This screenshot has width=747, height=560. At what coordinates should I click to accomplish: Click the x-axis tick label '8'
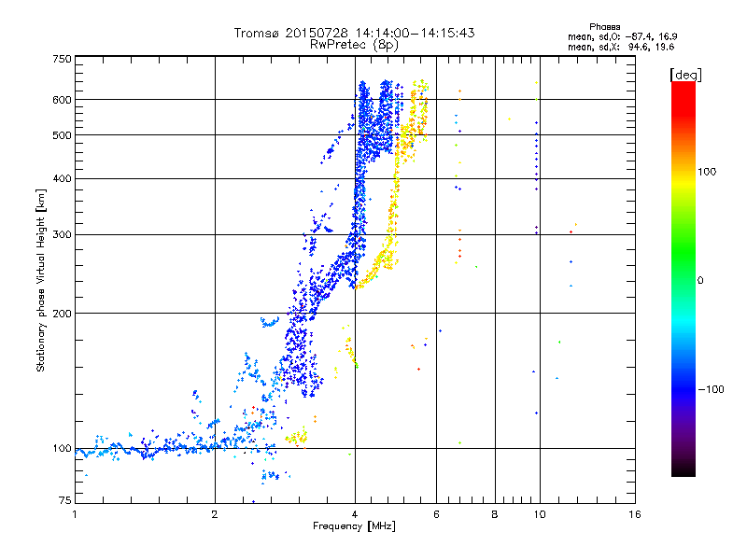pos(495,514)
